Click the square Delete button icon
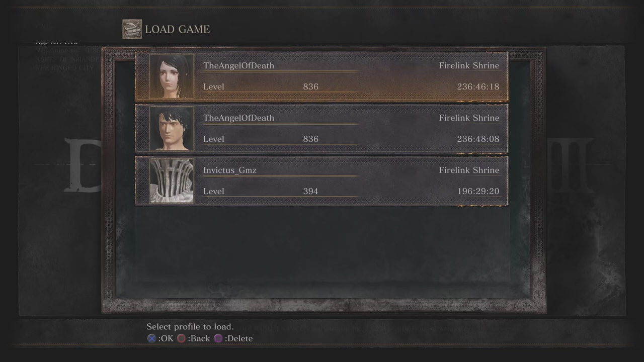Image resolution: width=644 pixels, height=362 pixels. pyautogui.click(x=218, y=338)
